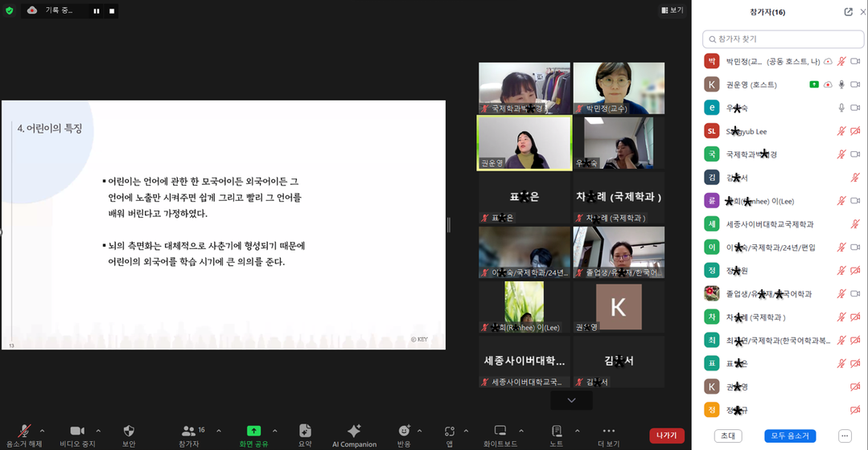This screenshot has height=450, width=868.
Task: Open the 화이트보드 whiteboard icon
Action: click(500, 432)
